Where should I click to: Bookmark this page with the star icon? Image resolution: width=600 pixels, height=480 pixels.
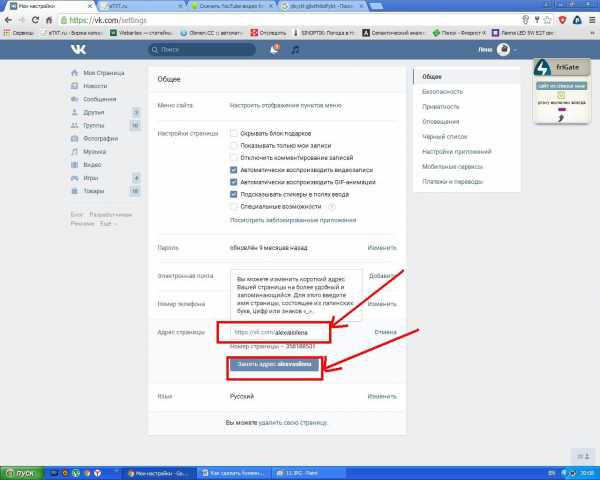[548, 20]
